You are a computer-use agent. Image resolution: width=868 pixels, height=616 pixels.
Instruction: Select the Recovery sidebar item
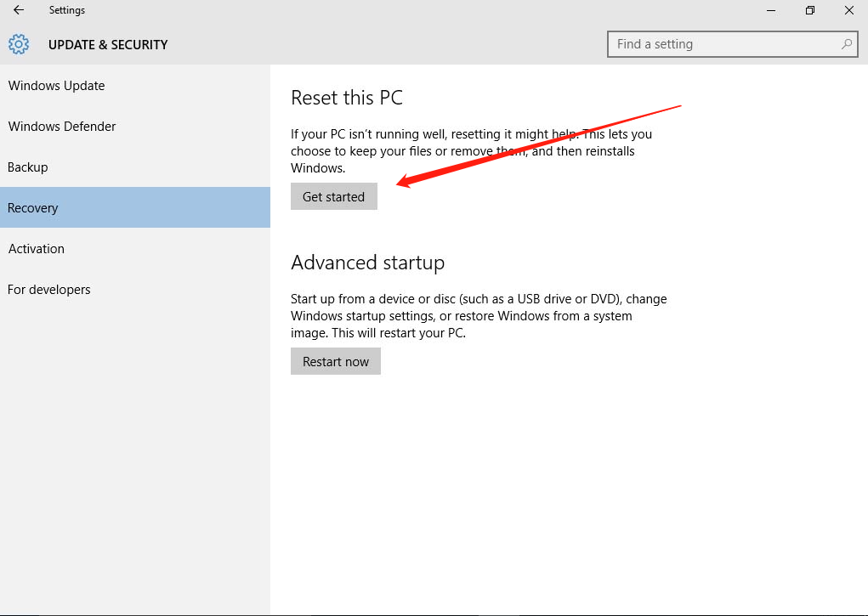[135, 207]
